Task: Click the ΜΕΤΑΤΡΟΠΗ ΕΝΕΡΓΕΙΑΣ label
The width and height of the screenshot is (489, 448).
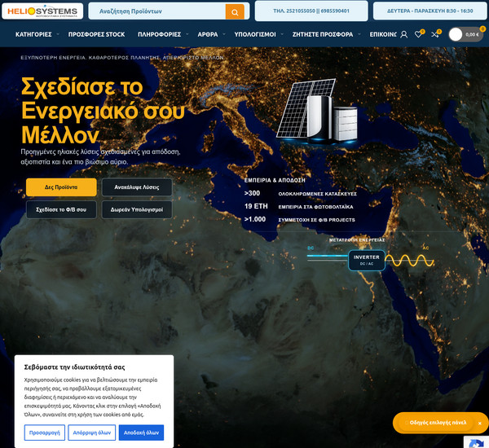Action: pyautogui.click(x=357, y=240)
